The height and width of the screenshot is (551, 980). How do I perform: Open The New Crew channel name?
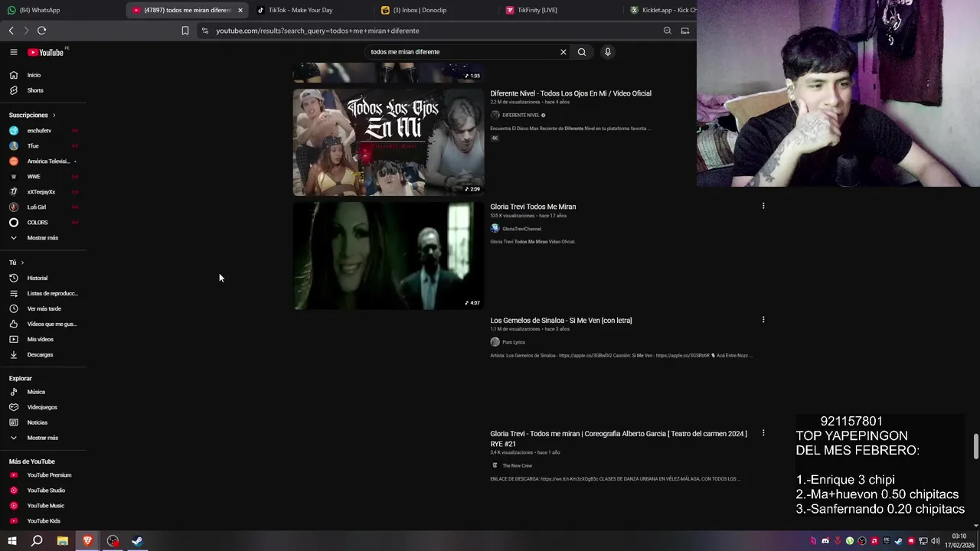(x=517, y=465)
